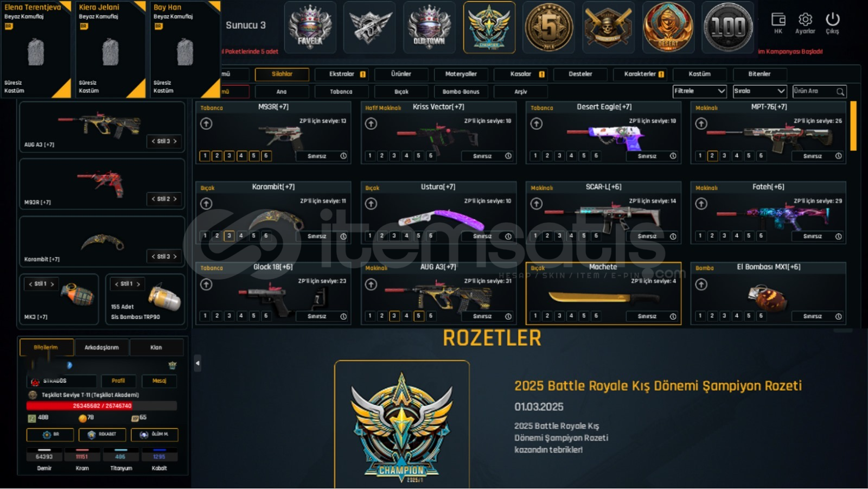Image resolution: width=868 pixels, height=489 pixels.
Task: Open the HK wallet icon
Action: click(778, 20)
